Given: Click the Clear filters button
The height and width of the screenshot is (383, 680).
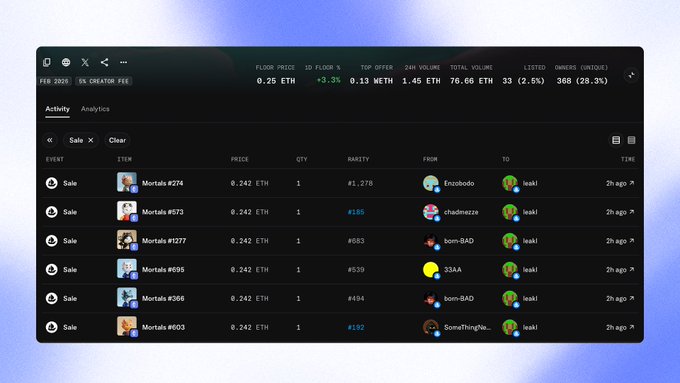Looking at the screenshot, I should pos(117,140).
